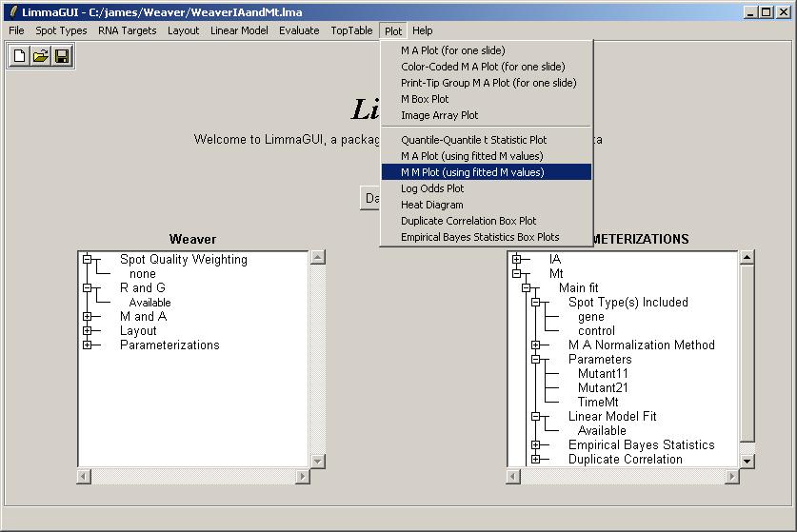This screenshot has height=532, width=797.
Task: Expand M A Normalization Method node
Action: (535, 345)
